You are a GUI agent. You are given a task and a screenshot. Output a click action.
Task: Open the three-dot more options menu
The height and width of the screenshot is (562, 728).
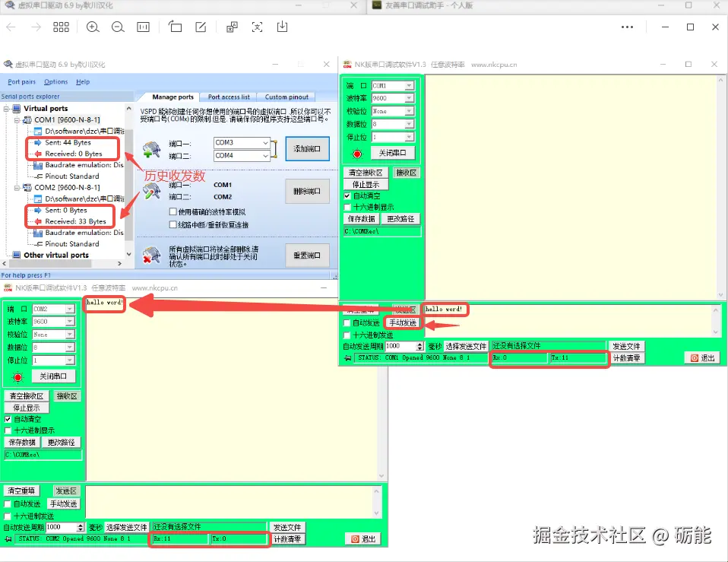click(x=627, y=27)
